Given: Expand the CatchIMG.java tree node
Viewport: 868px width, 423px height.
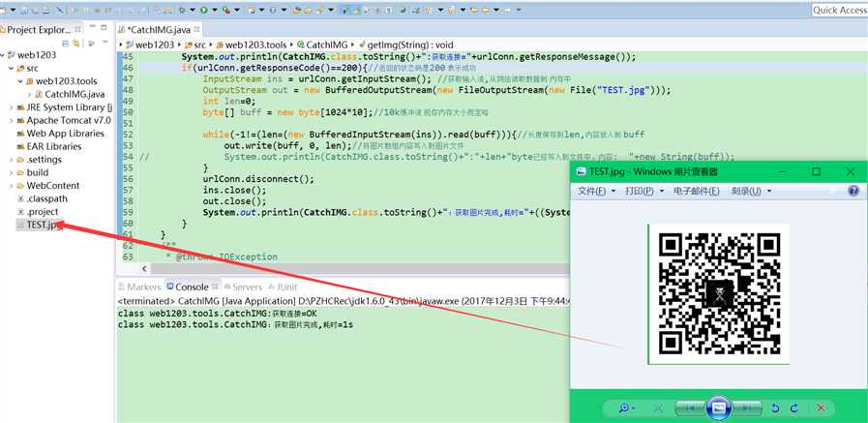Looking at the screenshot, I should (29, 94).
